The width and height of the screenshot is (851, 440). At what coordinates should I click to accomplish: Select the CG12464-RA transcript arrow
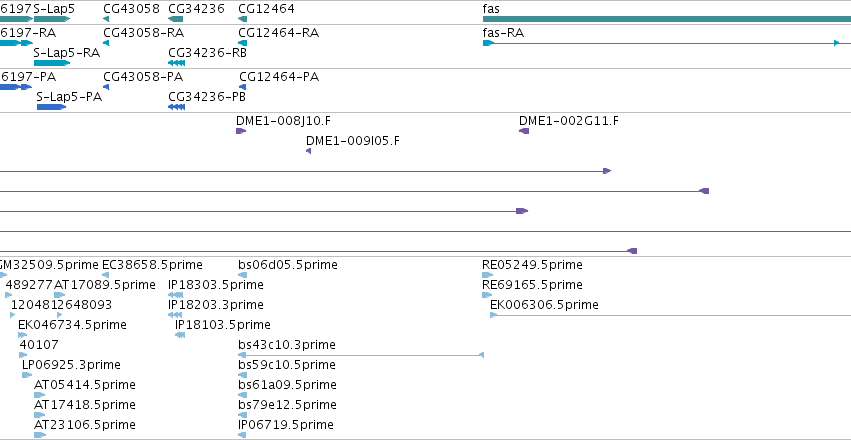click(243, 43)
